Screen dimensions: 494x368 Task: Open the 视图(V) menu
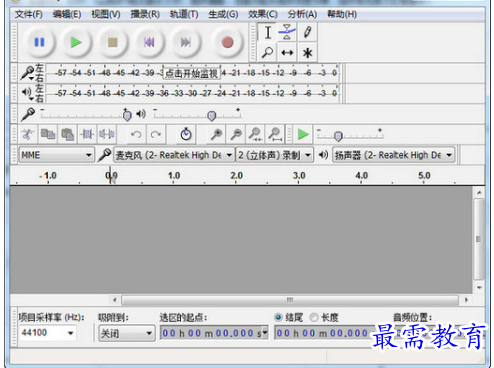point(106,14)
